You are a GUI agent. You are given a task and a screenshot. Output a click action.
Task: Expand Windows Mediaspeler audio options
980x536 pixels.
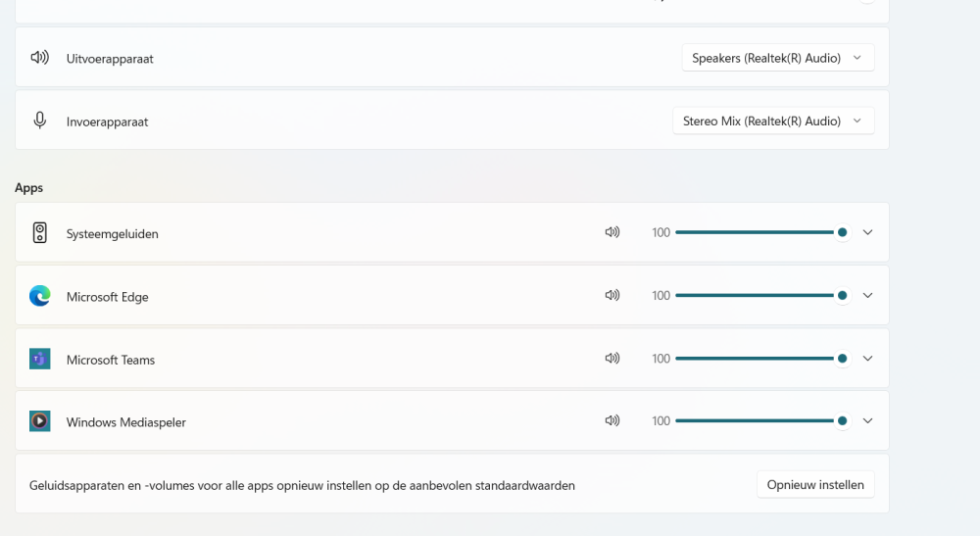point(867,420)
